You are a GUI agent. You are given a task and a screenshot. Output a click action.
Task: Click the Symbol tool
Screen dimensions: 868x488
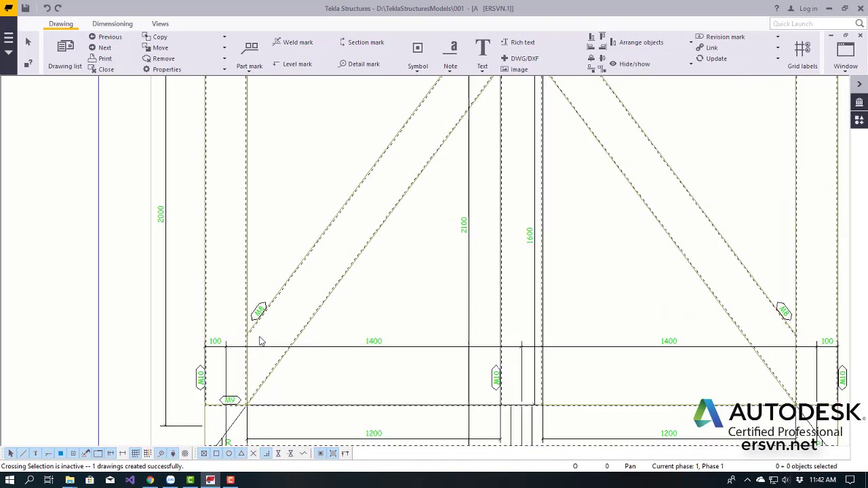[x=418, y=55]
